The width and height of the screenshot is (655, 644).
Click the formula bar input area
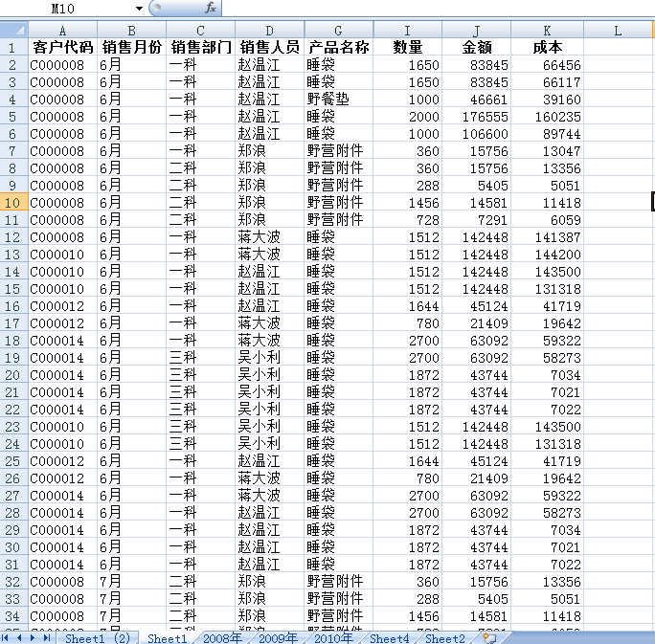coord(438,8)
